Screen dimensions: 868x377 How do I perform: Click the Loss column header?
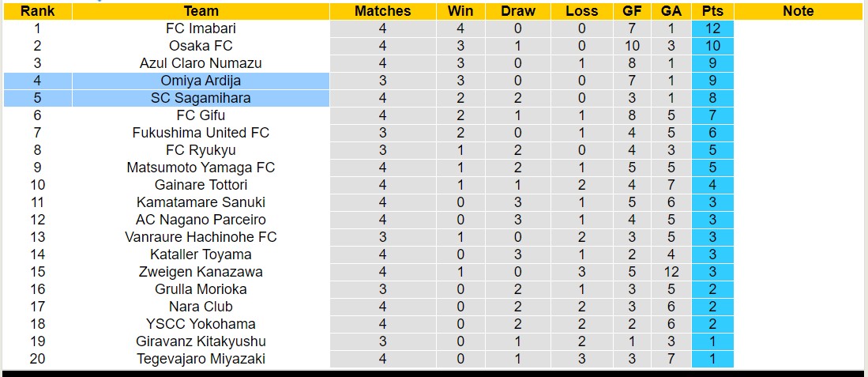pos(582,11)
